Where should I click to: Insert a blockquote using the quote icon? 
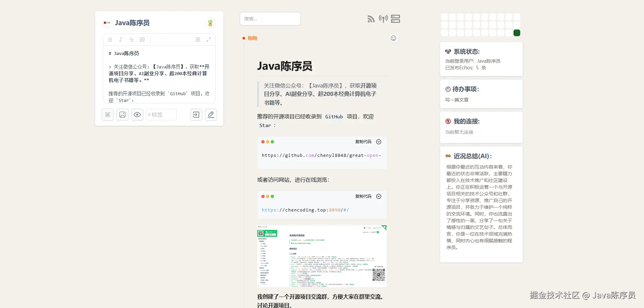(142, 40)
